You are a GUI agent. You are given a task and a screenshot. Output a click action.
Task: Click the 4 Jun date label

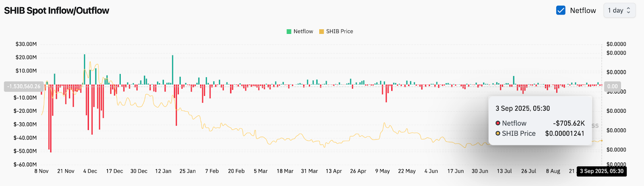tap(431, 171)
